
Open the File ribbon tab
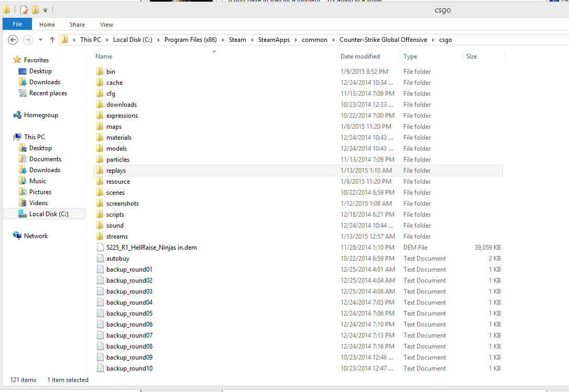tap(17, 24)
